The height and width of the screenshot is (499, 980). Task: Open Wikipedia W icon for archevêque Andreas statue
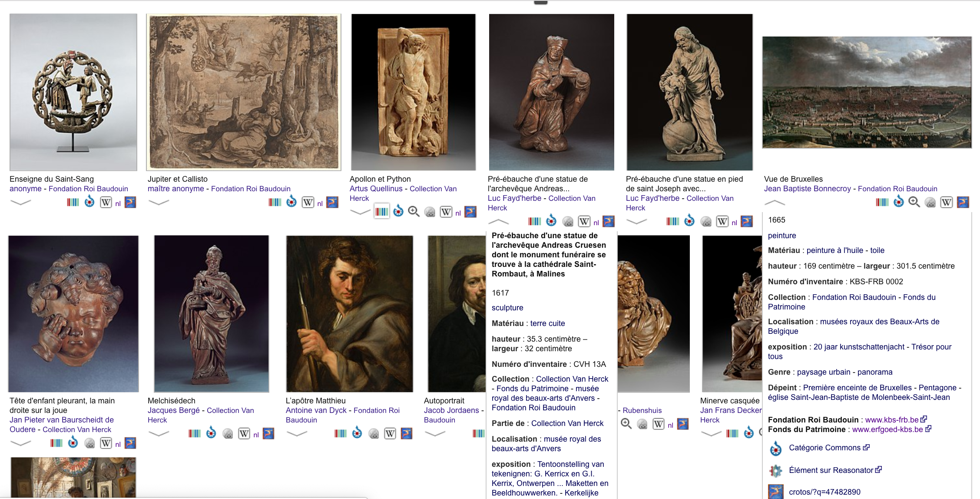(584, 221)
